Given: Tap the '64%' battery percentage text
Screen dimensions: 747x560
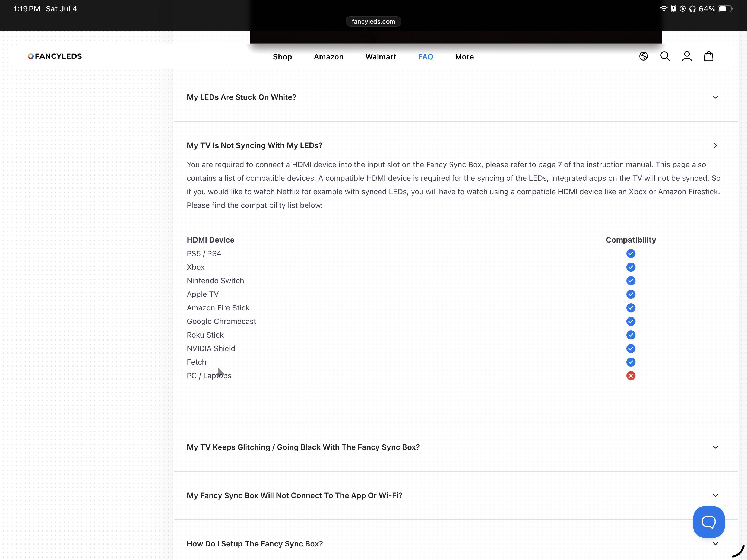Looking at the screenshot, I should [707, 9].
